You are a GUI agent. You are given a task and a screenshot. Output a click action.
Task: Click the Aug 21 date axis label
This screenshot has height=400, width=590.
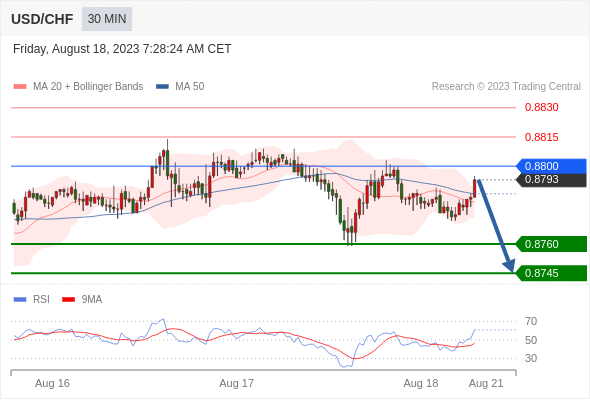[x=486, y=383]
